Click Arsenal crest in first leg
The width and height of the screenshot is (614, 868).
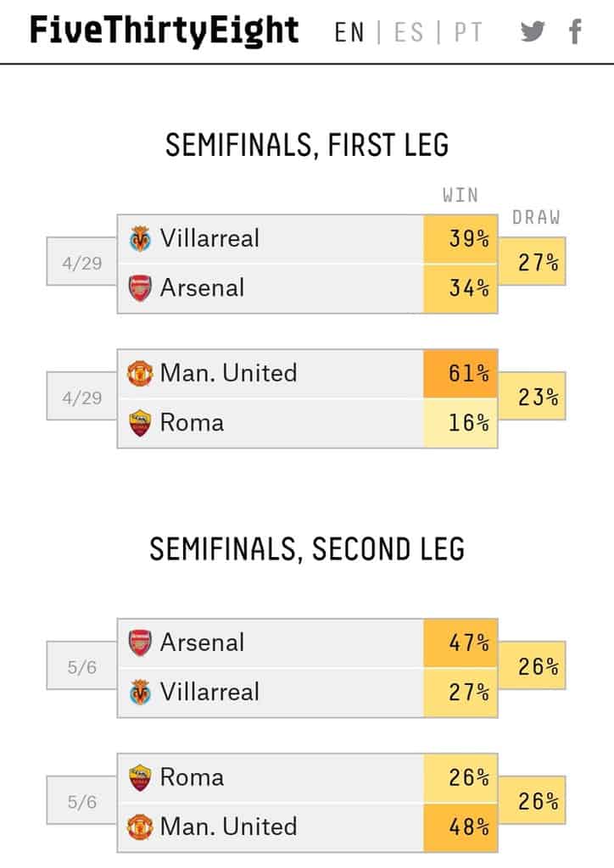[139, 288]
